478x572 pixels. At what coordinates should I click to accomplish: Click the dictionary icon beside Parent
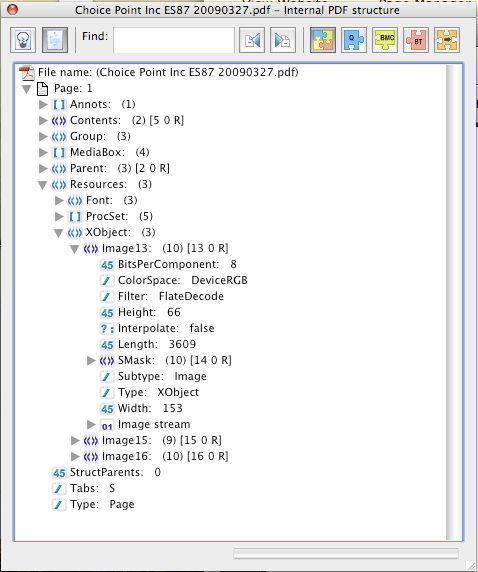[59, 169]
